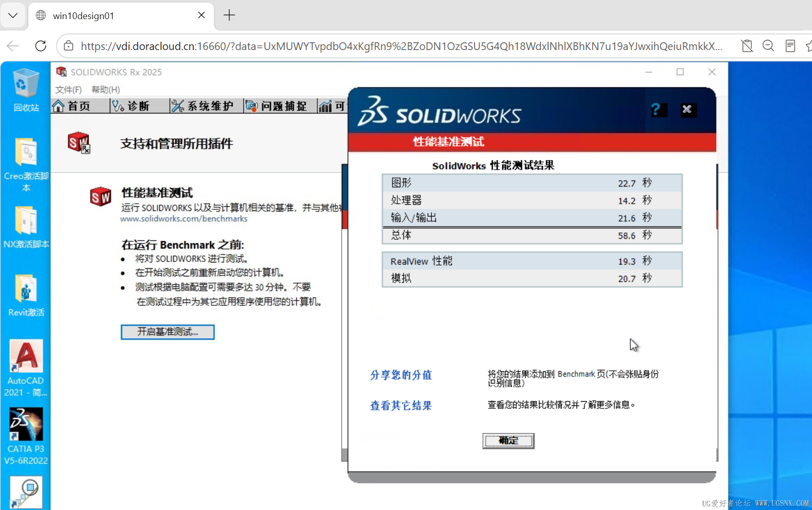Reload the browser page
This screenshot has height=510, width=812.
click(x=41, y=46)
